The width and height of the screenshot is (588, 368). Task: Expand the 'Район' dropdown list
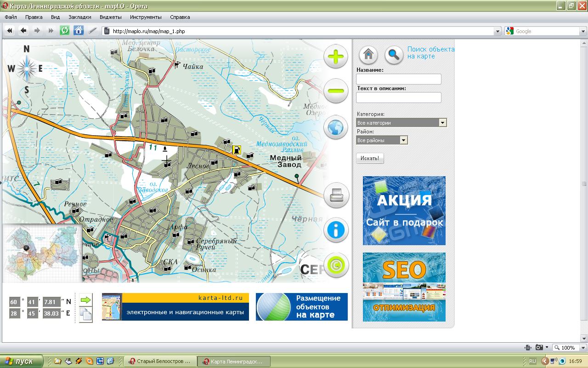[x=403, y=140]
